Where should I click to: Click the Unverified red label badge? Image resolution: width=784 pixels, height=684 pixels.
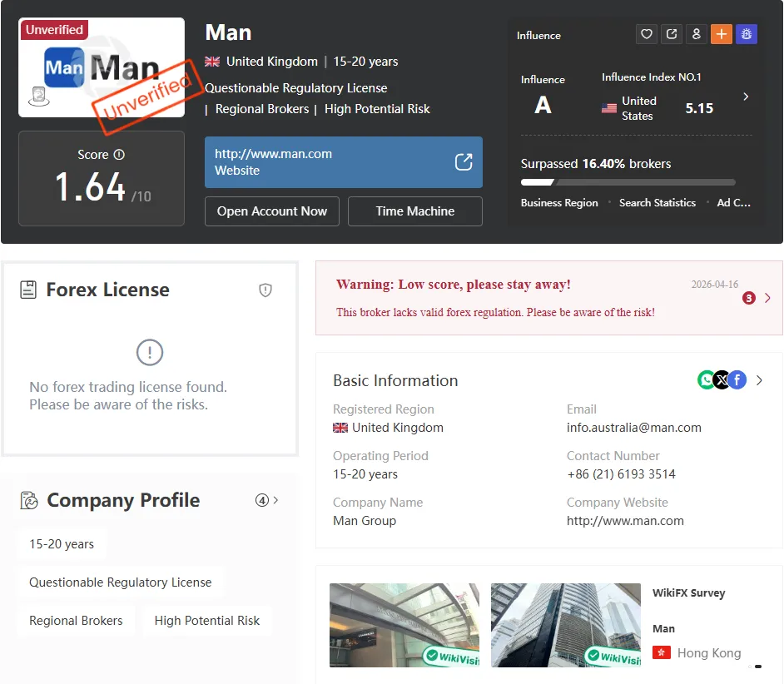click(54, 29)
